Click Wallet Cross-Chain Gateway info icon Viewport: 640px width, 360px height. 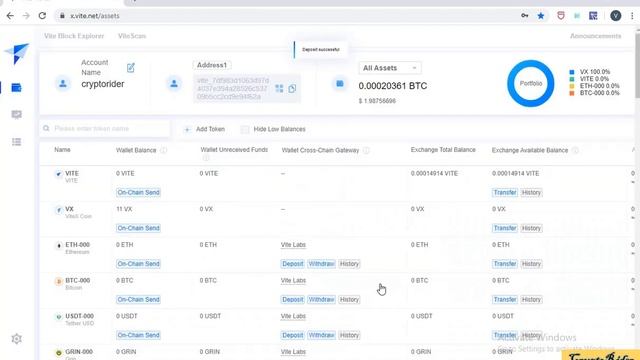click(366, 150)
